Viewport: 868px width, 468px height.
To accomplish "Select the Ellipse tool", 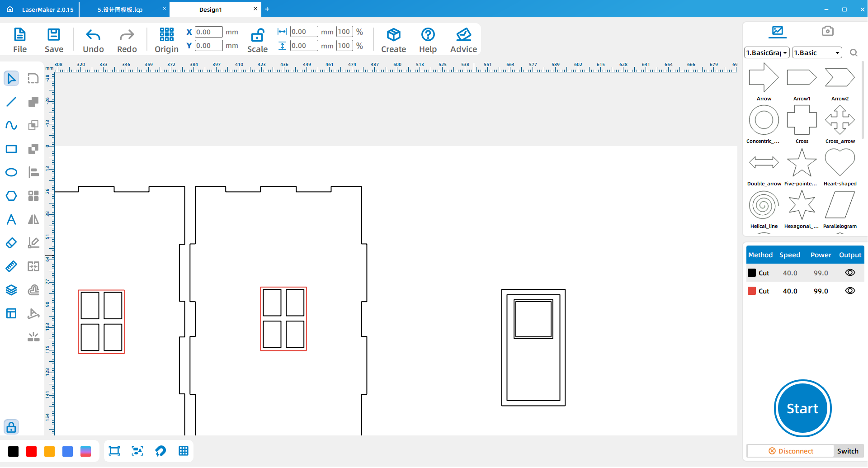I will click(x=11, y=172).
